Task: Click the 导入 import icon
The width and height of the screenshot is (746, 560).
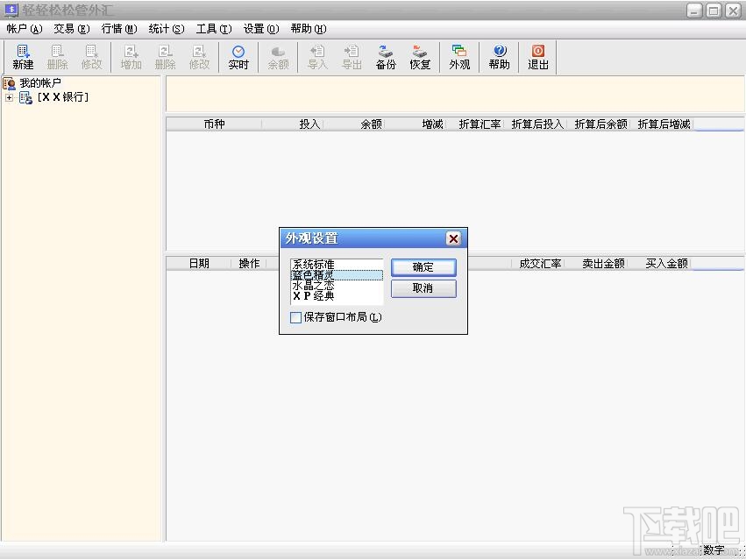Action: 316,57
